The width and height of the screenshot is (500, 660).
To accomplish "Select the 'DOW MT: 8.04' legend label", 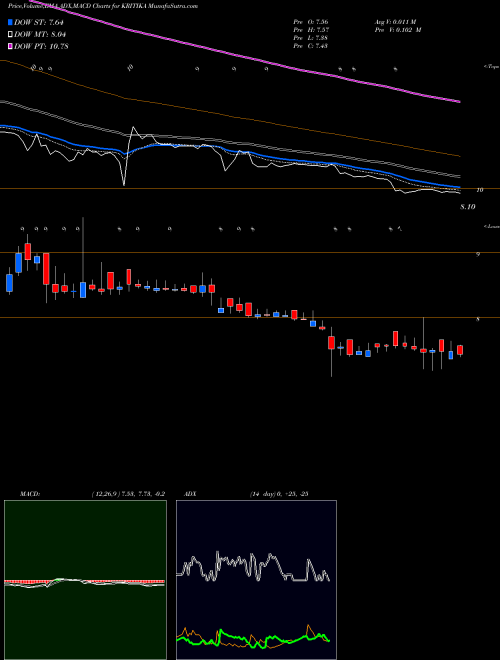I will pos(40,34).
